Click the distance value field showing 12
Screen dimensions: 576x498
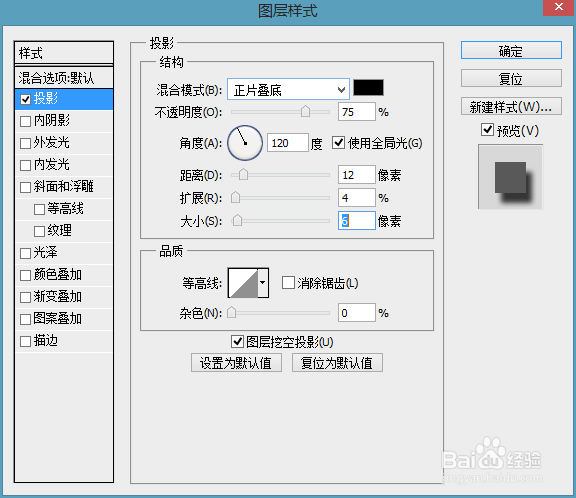click(357, 175)
